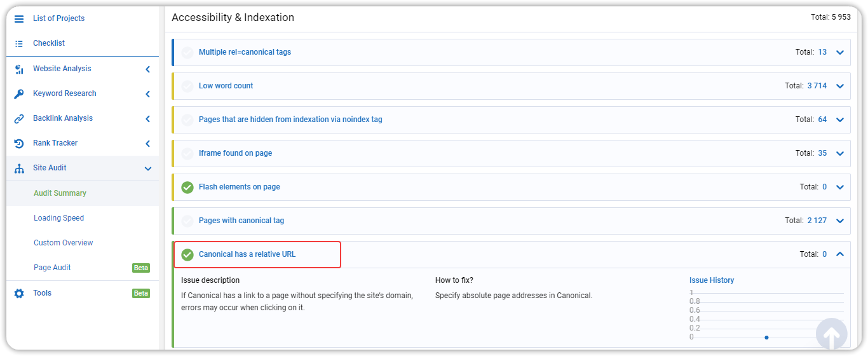The height and width of the screenshot is (356, 868).
Task: Toggle green check on Flash elements row
Action: tap(187, 187)
